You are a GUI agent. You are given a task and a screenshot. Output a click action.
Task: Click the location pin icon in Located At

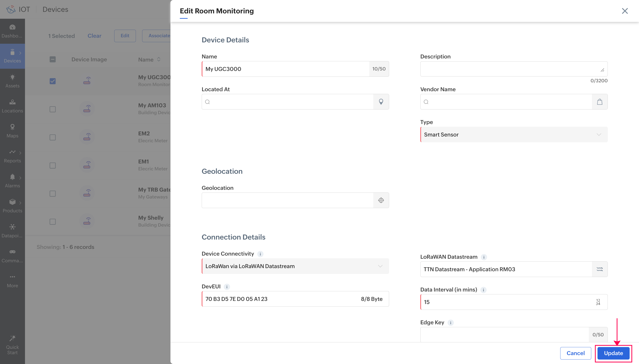(381, 102)
